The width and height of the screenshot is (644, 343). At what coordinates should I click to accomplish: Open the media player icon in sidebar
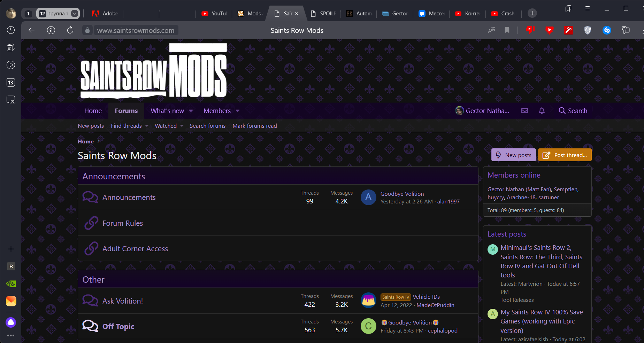pos(11,65)
